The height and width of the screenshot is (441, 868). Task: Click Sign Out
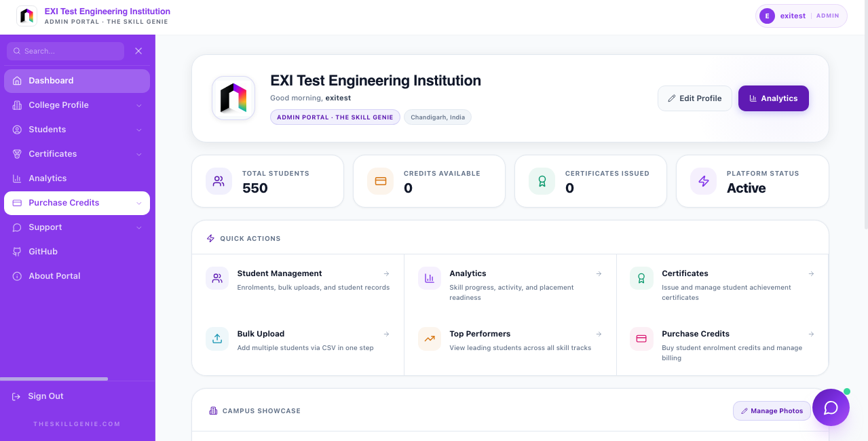tap(45, 396)
